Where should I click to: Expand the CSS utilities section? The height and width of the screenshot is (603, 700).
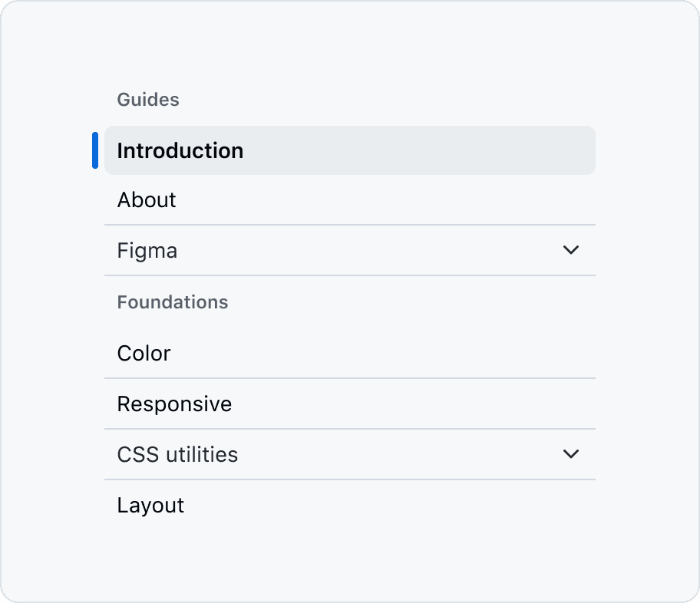tap(349, 454)
